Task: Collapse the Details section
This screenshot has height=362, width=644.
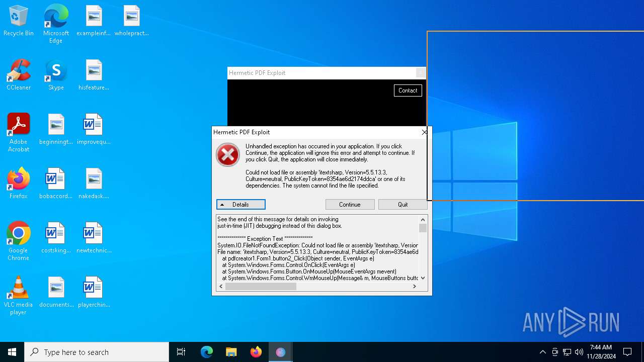Action: coord(241,205)
